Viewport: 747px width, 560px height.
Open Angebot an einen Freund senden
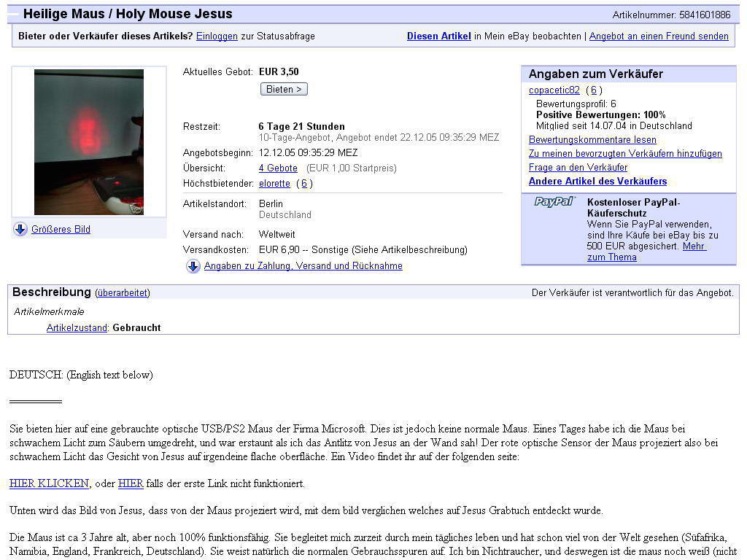(659, 36)
